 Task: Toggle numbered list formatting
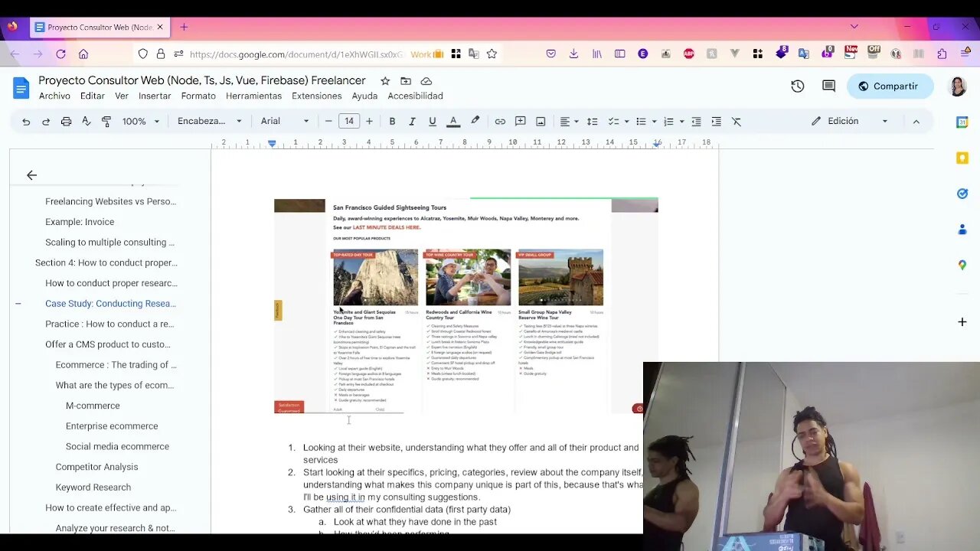[668, 122]
